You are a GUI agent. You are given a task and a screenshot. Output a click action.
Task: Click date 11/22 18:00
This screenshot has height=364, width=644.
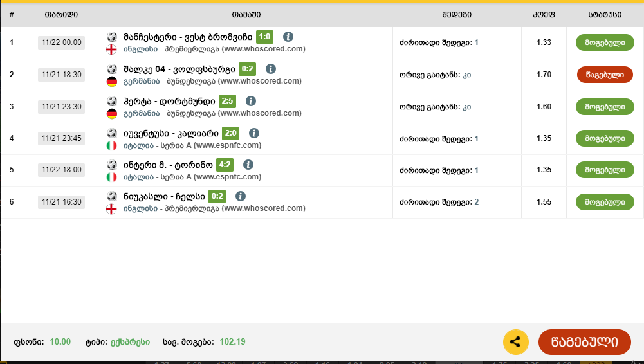pos(61,170)
